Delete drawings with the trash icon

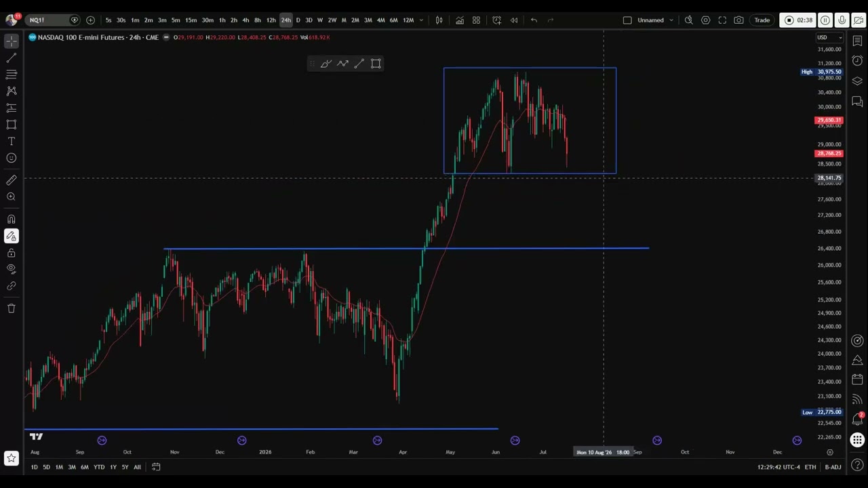tap(12, 308)
